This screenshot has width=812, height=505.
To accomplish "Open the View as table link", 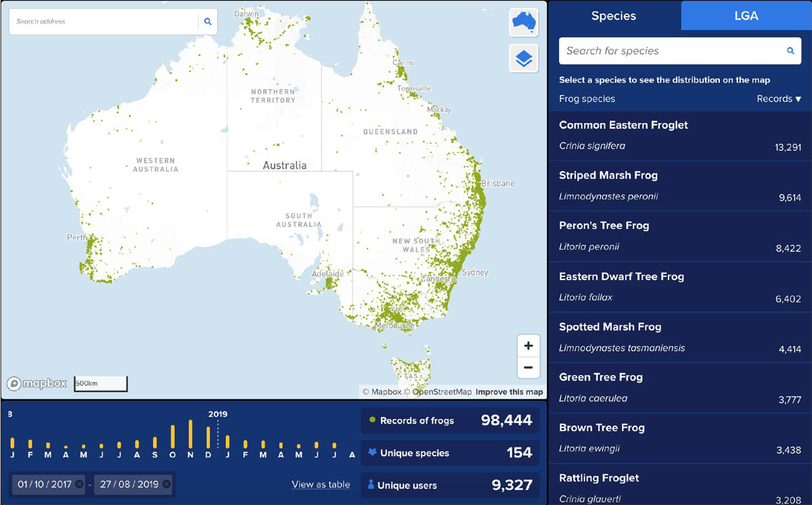I will click(x=321, y=484).
